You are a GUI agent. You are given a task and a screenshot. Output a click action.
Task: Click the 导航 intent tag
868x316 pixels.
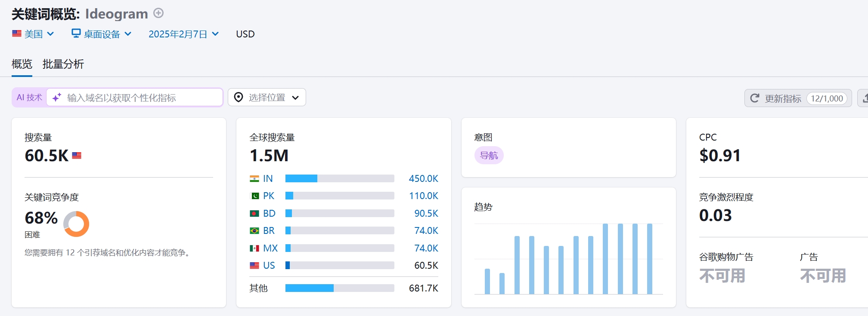coord(489,155)
